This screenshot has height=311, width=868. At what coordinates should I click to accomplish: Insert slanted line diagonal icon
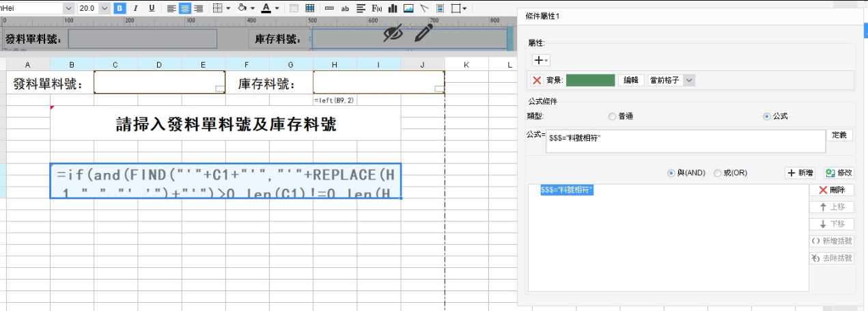pyautogui.click(x=424, y=8)
